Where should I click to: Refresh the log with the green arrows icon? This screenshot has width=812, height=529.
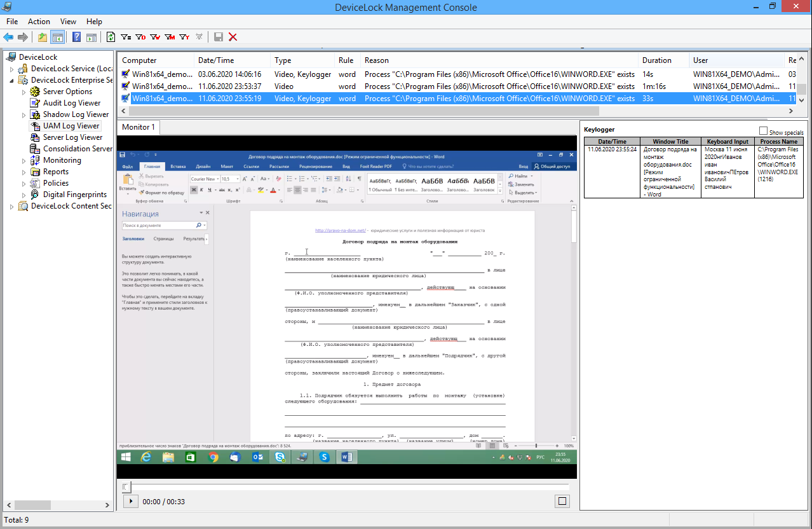111,37
